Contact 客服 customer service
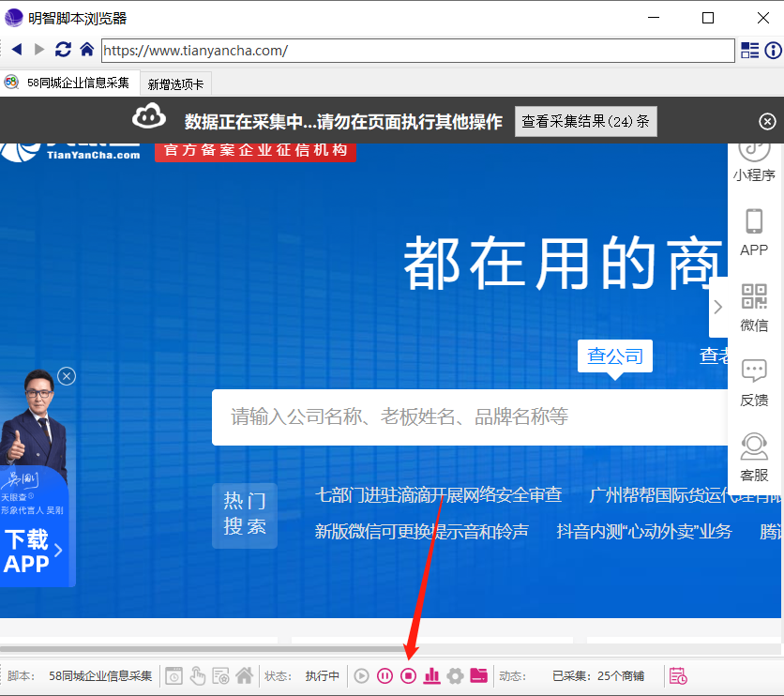The width and height of the screenshot is (784, 696). pyautogui.click(x=754, y=458)
